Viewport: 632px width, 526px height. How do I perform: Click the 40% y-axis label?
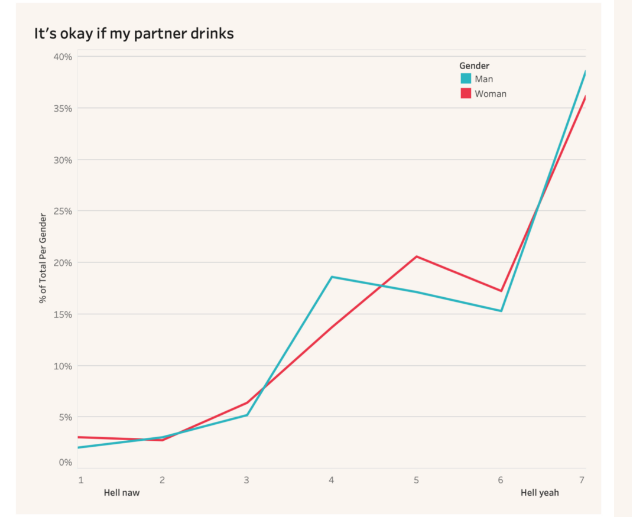coord(63,57)
